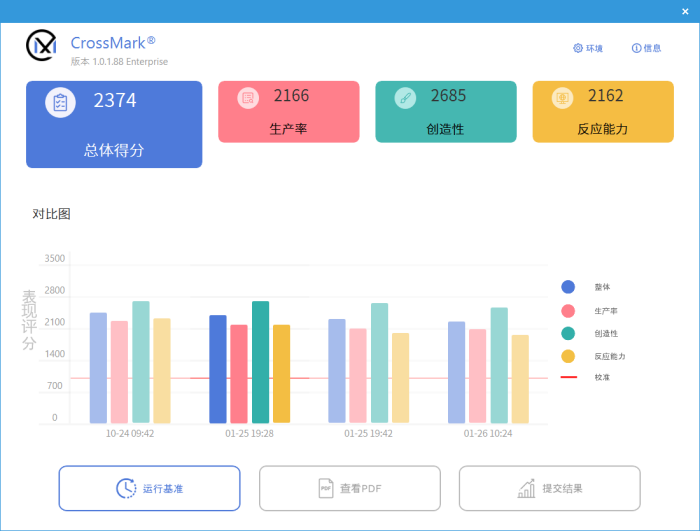Click the CrossMark logo icon
The width and height of the screenshot is (700, 531).
pos(41,46)
